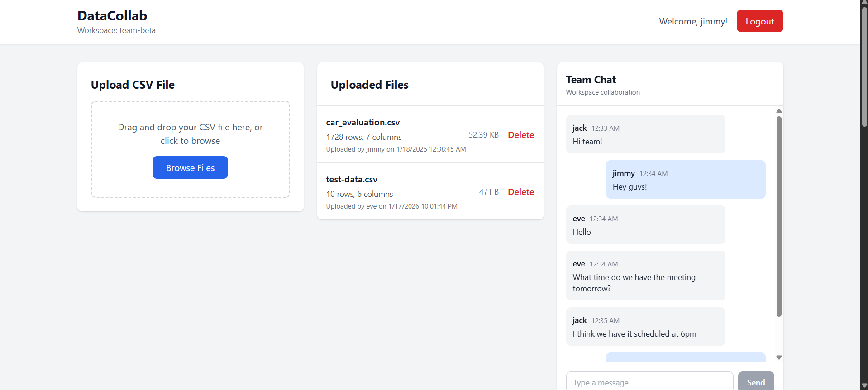868x390 pixels.
Task: Open the test-data.csv file entry
Action: tap(352, 180)
